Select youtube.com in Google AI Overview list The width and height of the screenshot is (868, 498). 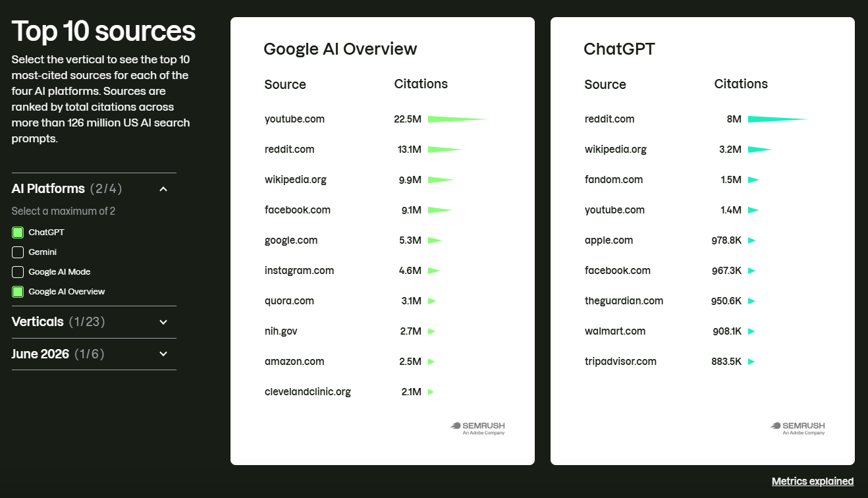pyautogui.click(x=294, y=119)
